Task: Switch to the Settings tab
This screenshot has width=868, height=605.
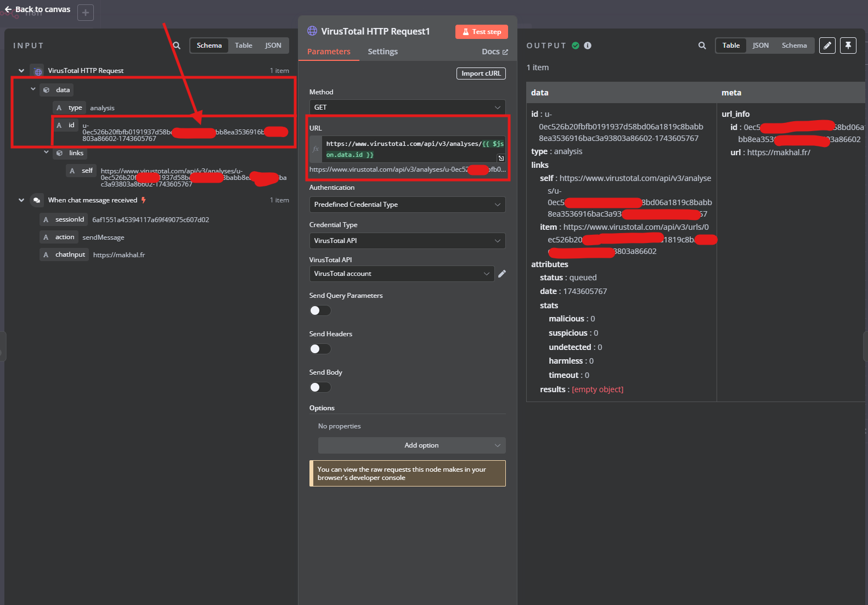Action: 382,52
